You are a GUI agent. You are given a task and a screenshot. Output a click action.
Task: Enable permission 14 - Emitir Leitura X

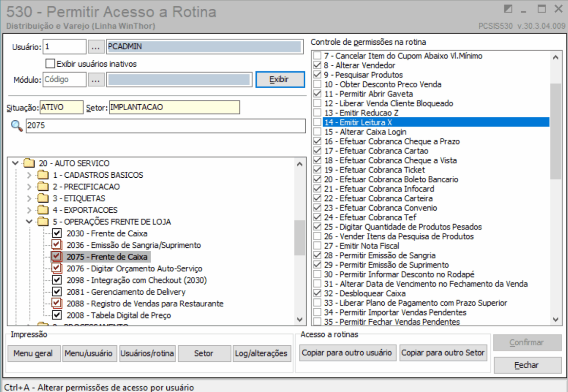pos(317,122)
